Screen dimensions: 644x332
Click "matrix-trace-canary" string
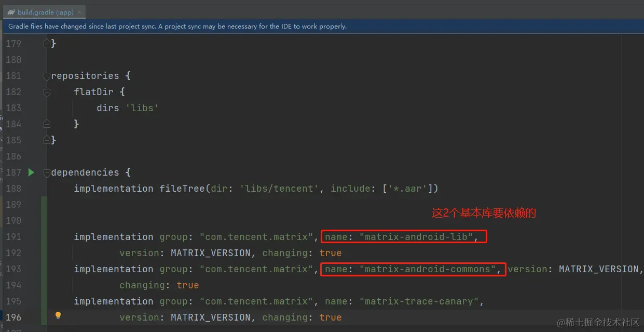click(x=419, y=301)
